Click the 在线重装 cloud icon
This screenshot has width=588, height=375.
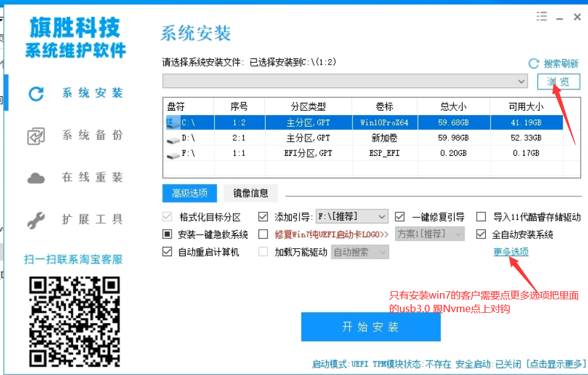pyautogui.click(x=35, y=177)
